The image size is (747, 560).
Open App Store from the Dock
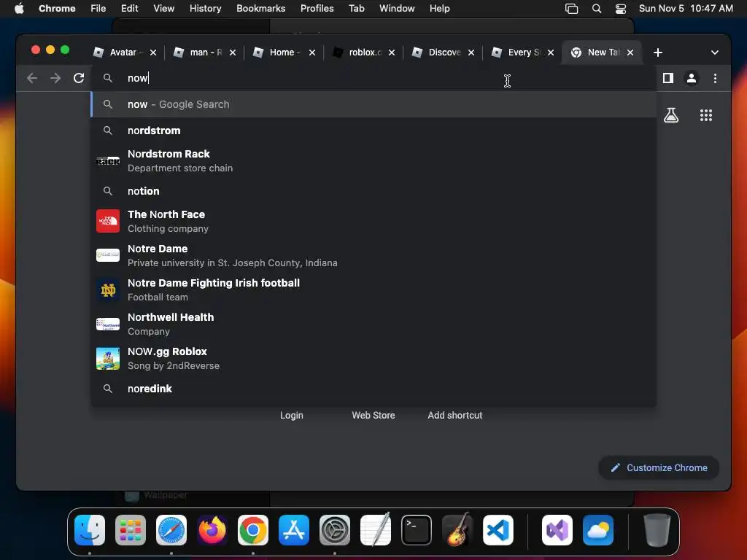tap(294, 530)
